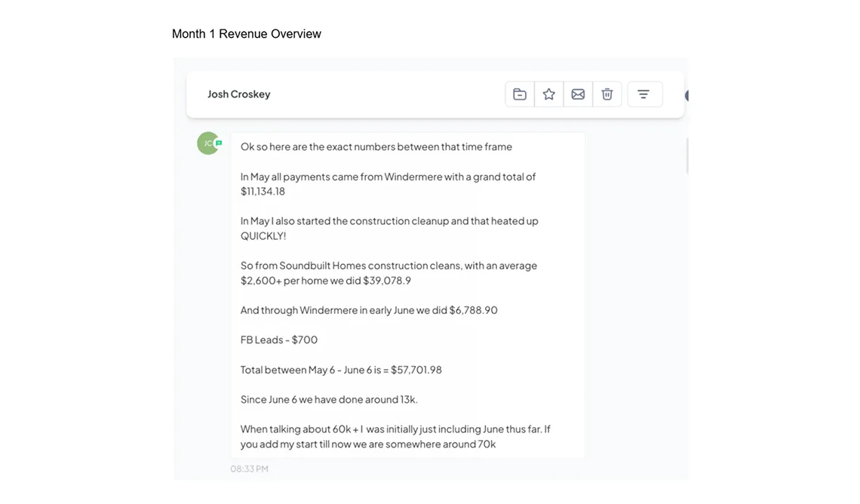Click the envelope mail icon
The image size is (860, 504).
578,94
